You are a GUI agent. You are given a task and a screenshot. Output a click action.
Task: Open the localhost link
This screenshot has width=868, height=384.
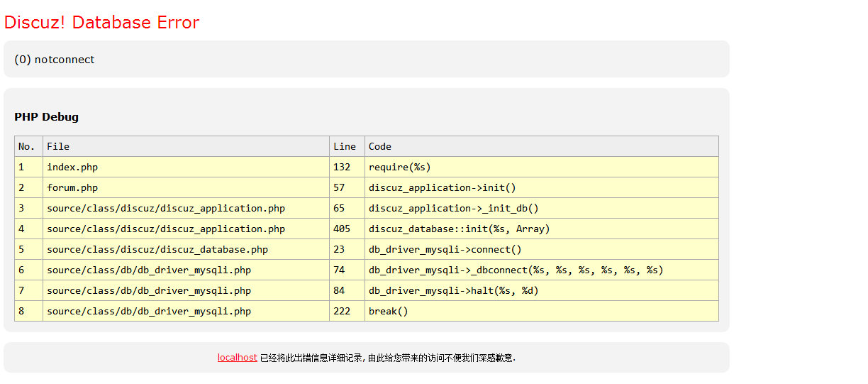click(237, 358)
